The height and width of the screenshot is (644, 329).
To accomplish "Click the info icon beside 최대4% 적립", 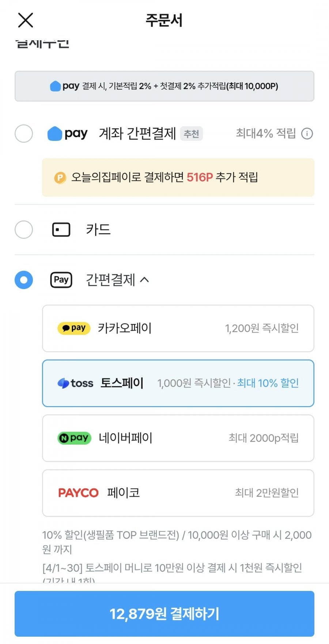I will (307, 134).
